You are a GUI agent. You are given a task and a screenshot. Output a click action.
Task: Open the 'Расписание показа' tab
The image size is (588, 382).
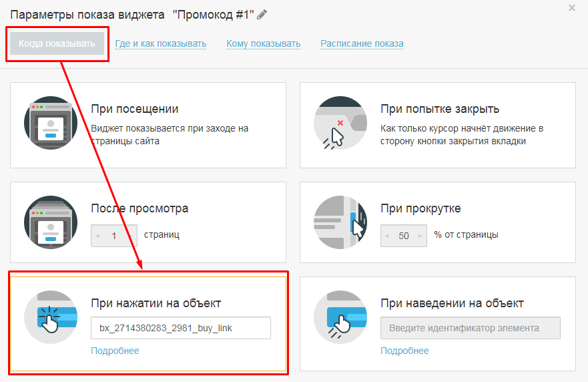pyautogui.click(x=362, y=43)
